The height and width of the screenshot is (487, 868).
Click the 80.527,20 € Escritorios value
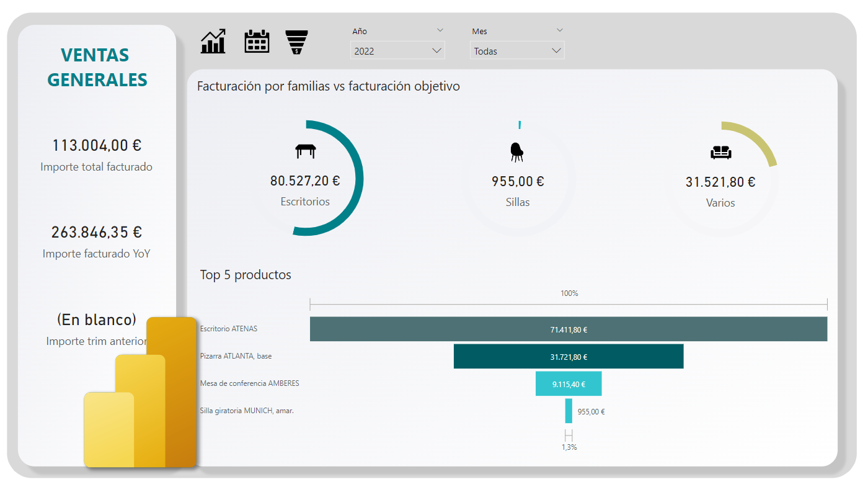point(305,181)
